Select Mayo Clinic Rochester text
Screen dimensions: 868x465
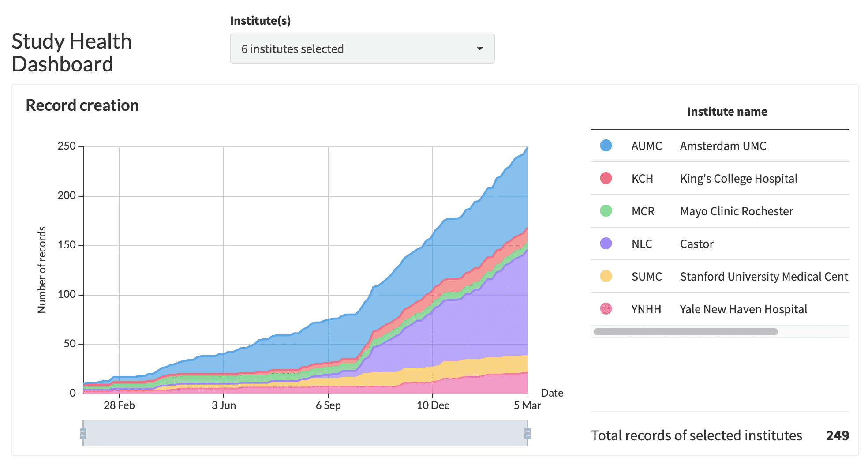[x=737, y=211]
